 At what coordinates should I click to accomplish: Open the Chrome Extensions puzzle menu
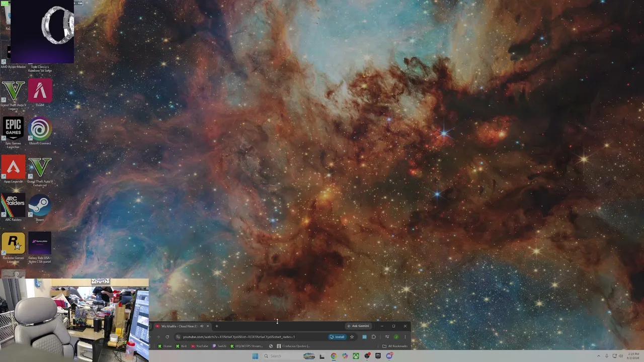[373, 337]
